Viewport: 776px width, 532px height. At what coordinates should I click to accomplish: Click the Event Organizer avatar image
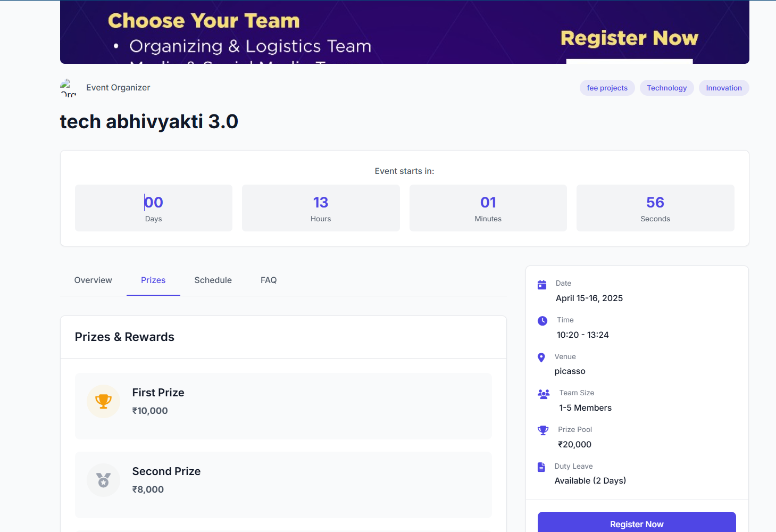69,88
